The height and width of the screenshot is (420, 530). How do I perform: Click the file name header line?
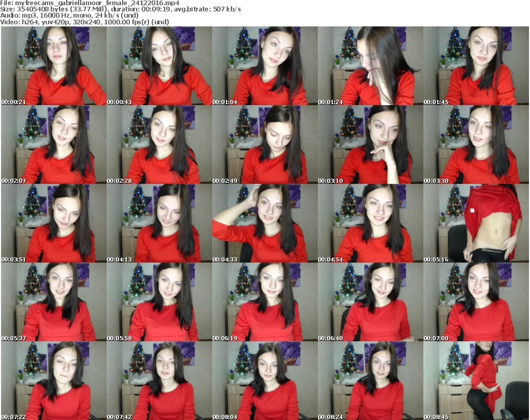click(x=90, y=3)
